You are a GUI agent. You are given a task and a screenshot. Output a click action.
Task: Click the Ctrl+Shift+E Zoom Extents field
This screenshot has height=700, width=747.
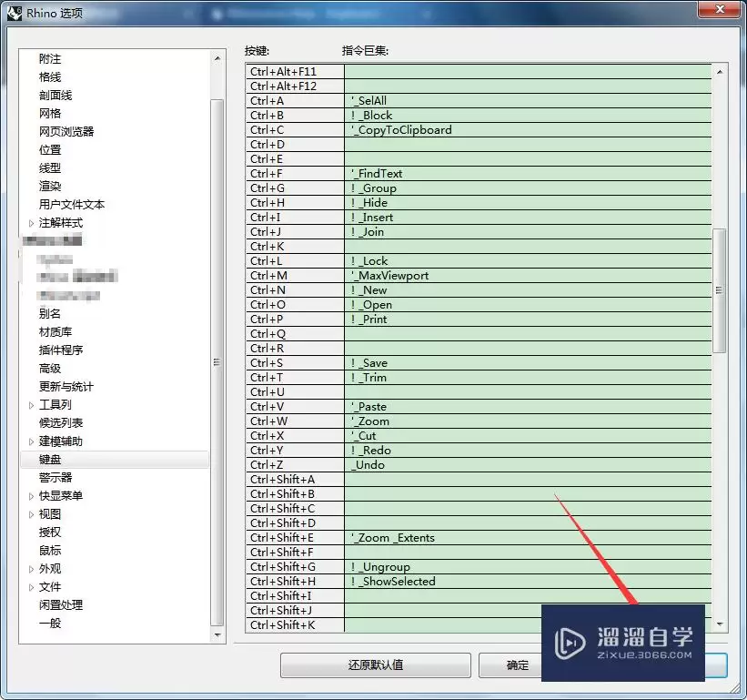(528, 538)
